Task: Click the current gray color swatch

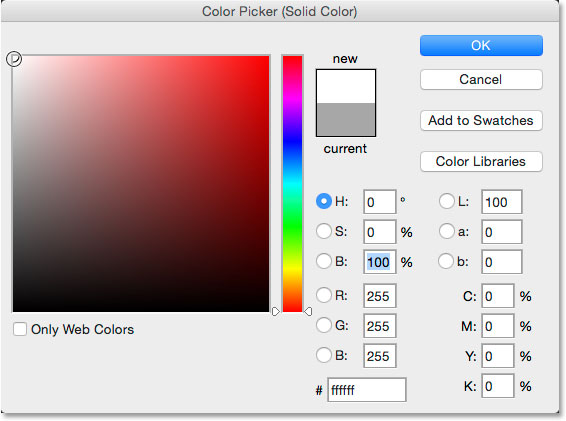Action: click(x=346, y=120)
